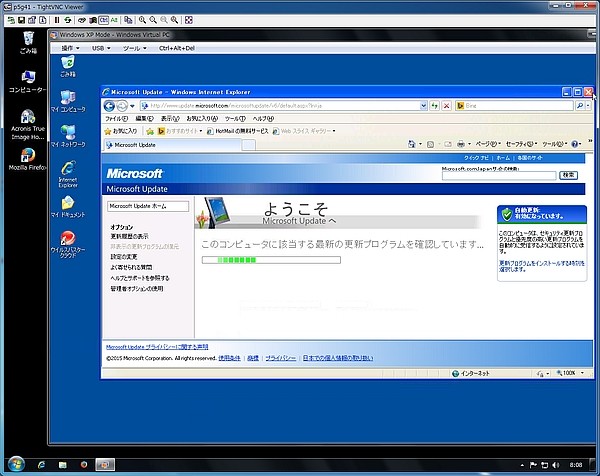Click IE help question mark icon

pos(574,144)
